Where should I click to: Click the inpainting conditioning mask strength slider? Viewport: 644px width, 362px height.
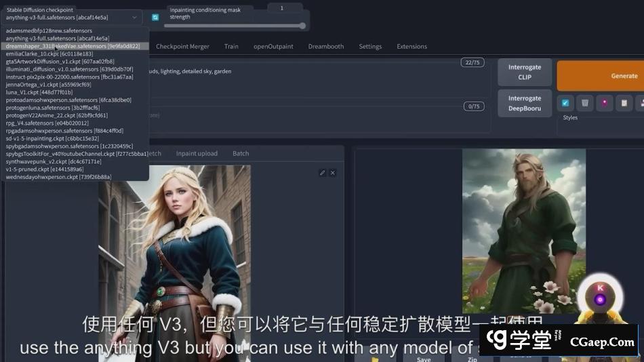click(234, 26)
